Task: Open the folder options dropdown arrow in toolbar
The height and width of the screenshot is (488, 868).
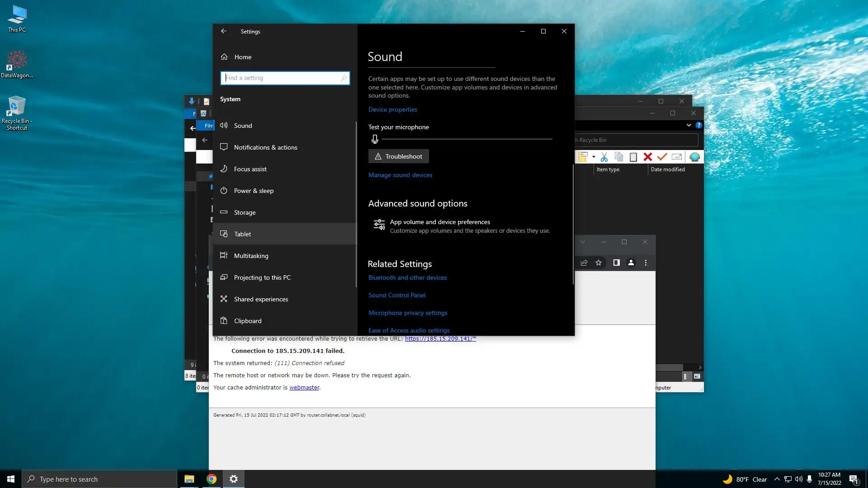Action: [594, 157]
